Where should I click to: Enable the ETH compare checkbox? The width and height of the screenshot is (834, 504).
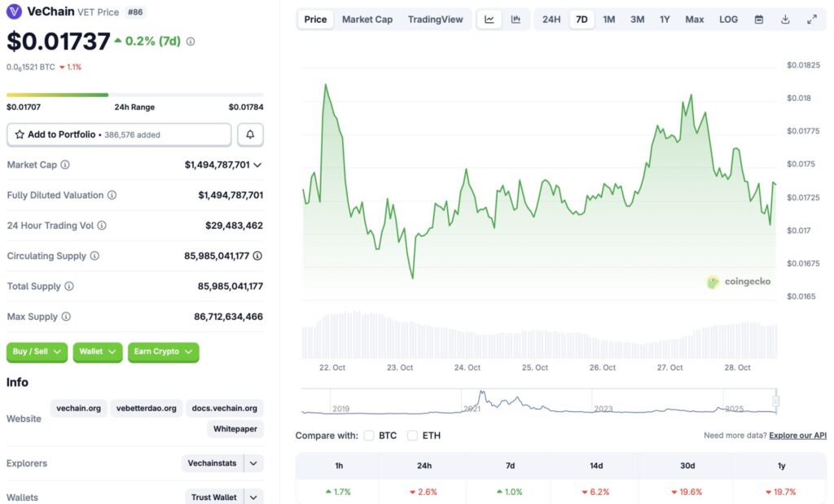point(413,436)
